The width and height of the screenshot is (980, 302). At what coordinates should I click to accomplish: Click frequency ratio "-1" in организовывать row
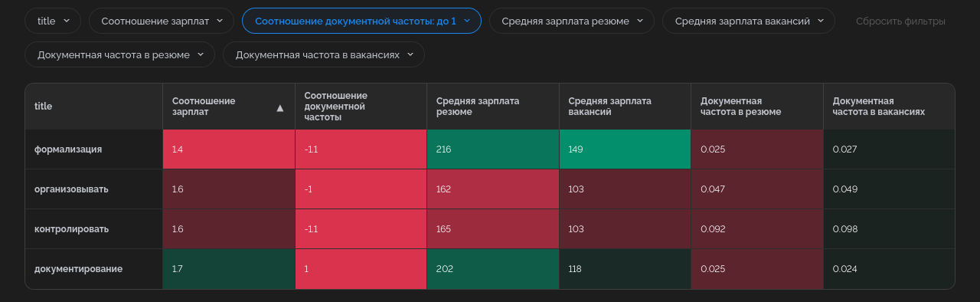361,189
